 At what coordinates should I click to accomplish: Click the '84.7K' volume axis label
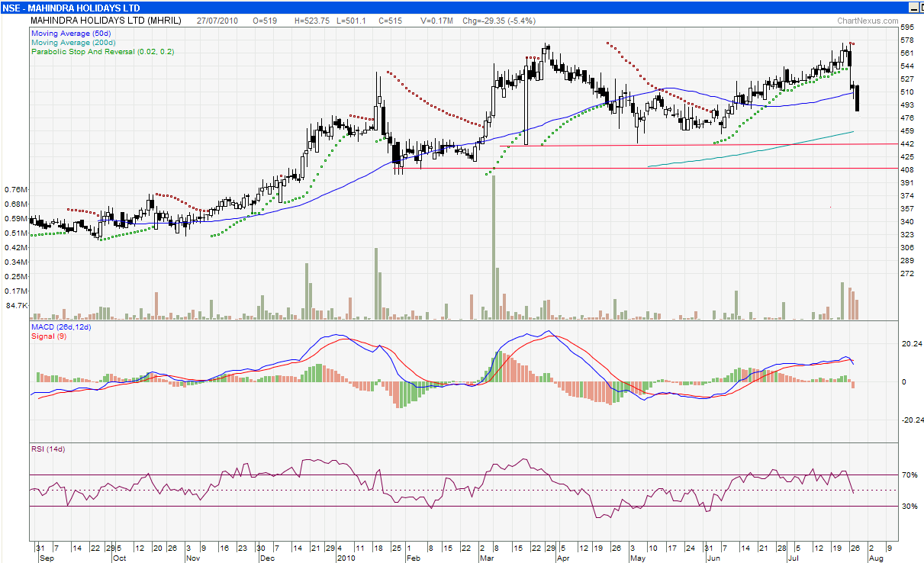(17, 305)
